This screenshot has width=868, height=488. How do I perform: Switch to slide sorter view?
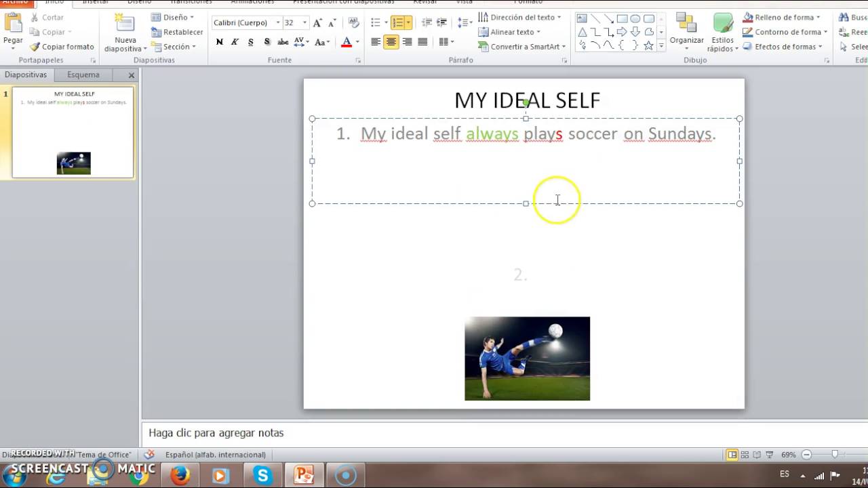[x=745, y=455]
